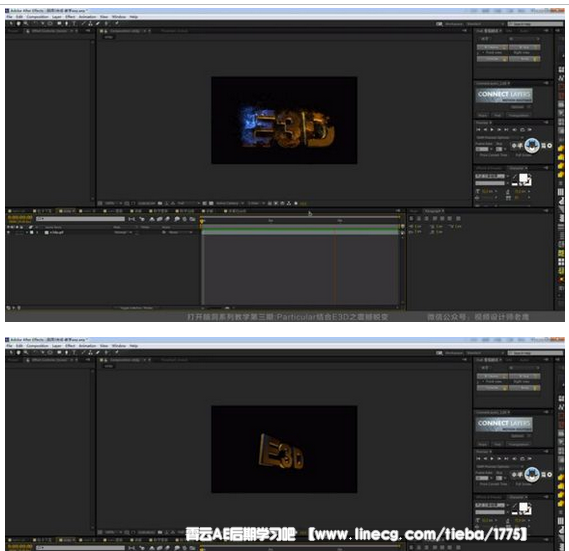The height and width of the screenshot is (551, 569).
Task: Jump to last frame in upper Preview panel
Action: tap(507, 130)
